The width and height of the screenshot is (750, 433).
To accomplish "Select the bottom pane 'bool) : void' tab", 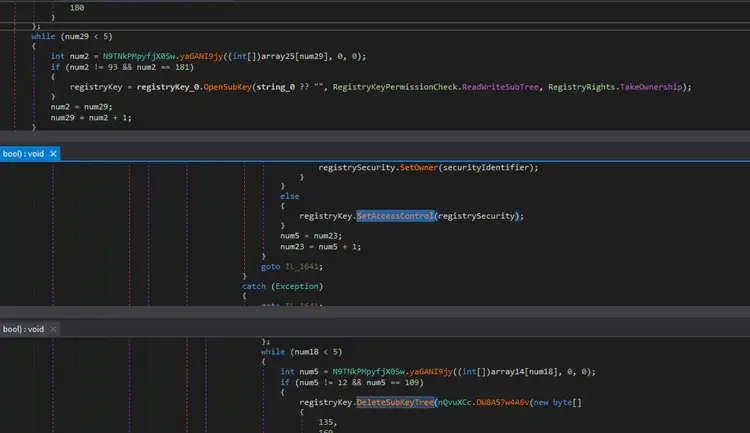I will pos(22,329).
